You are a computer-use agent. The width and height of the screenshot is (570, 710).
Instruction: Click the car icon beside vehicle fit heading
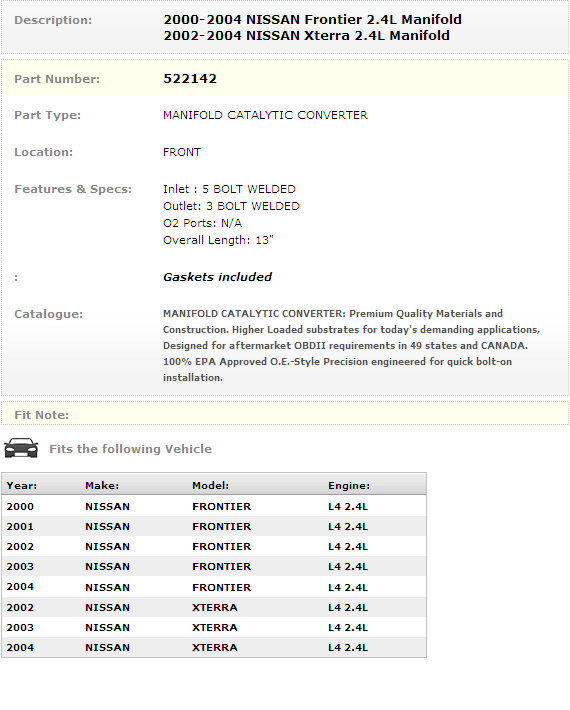[x=21, y=448]
